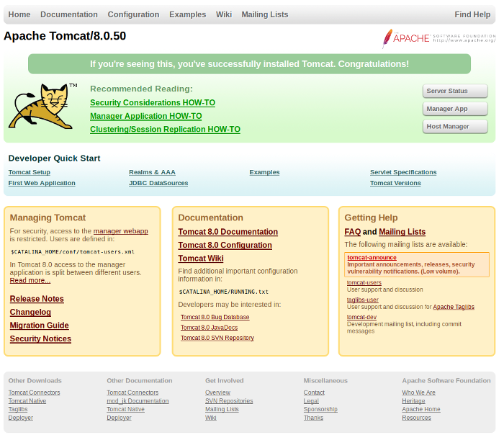Open Mailing Lists in the top navigation bar

pos(265,14)
